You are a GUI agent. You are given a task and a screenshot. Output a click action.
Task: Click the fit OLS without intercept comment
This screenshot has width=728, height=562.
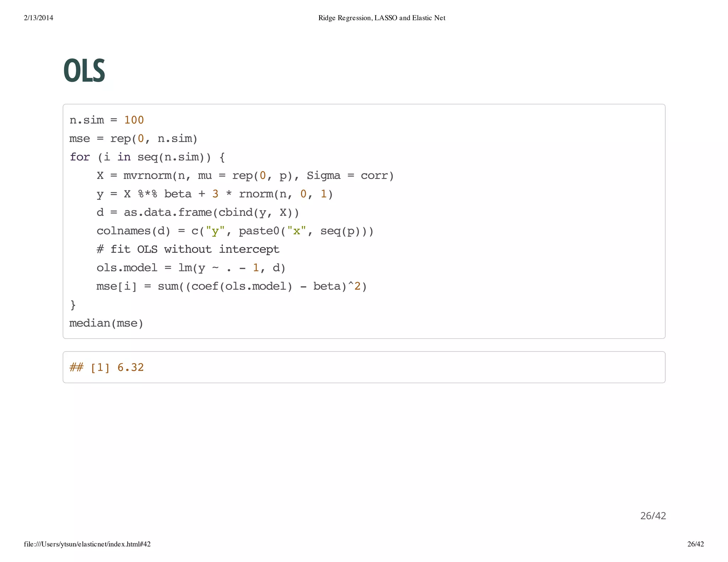[188, 249]
